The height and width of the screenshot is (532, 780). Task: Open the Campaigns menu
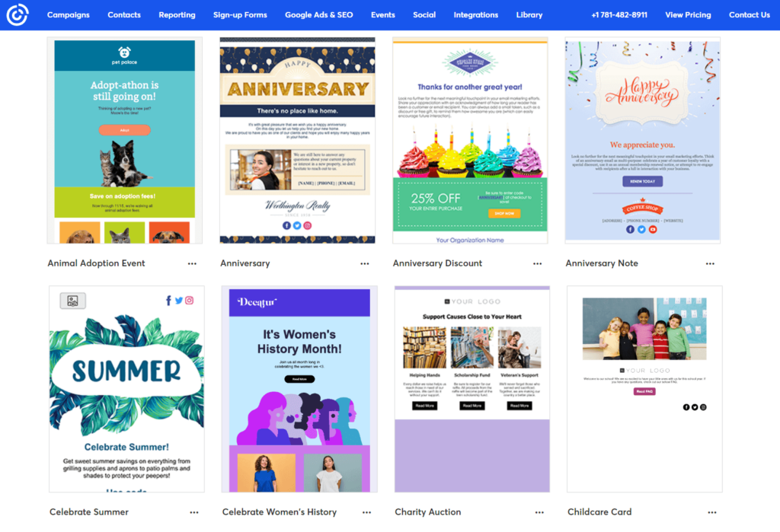tap(69, 14)
